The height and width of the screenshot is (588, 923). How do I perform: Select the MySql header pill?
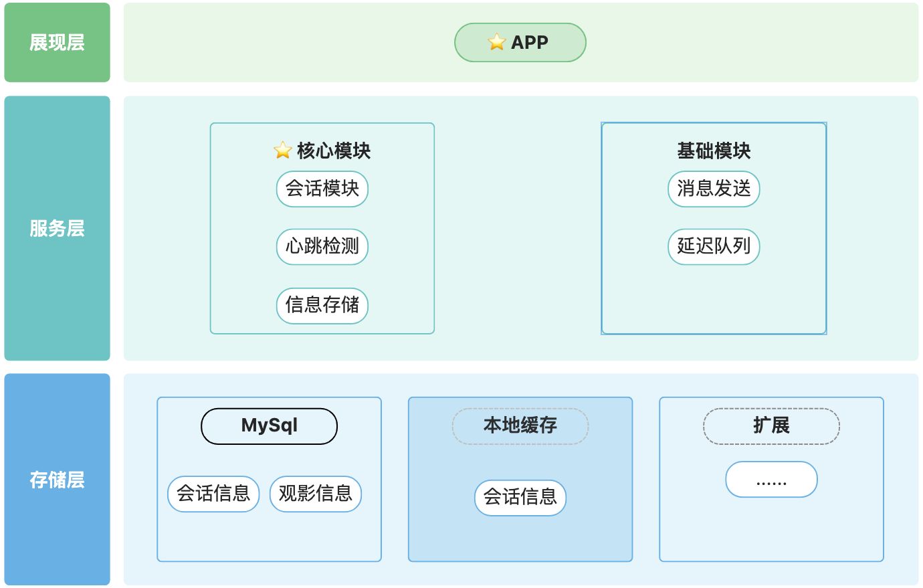click(269, 425)
